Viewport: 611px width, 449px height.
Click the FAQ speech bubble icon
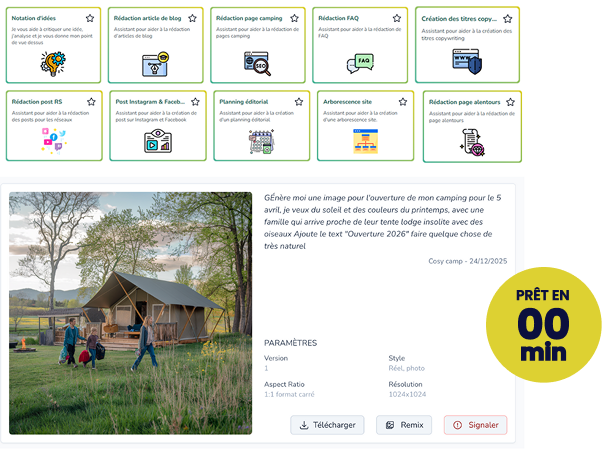coord(360,64)
